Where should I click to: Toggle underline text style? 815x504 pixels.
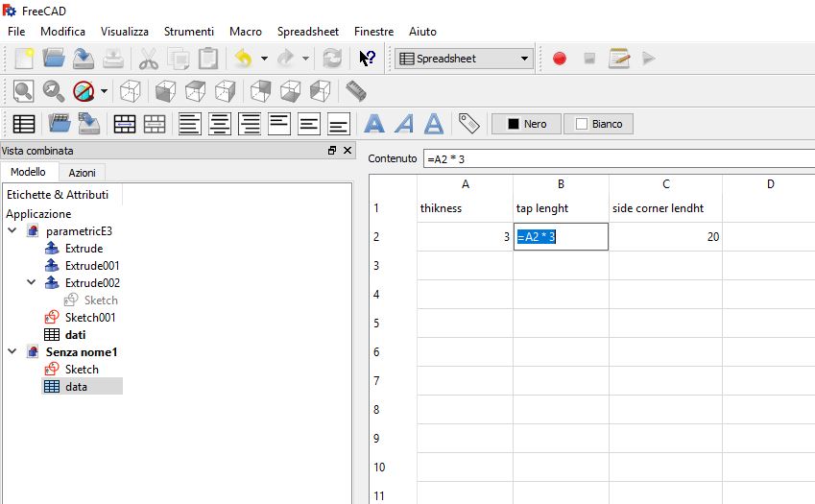pyautogui.click(x=434, y=124)
